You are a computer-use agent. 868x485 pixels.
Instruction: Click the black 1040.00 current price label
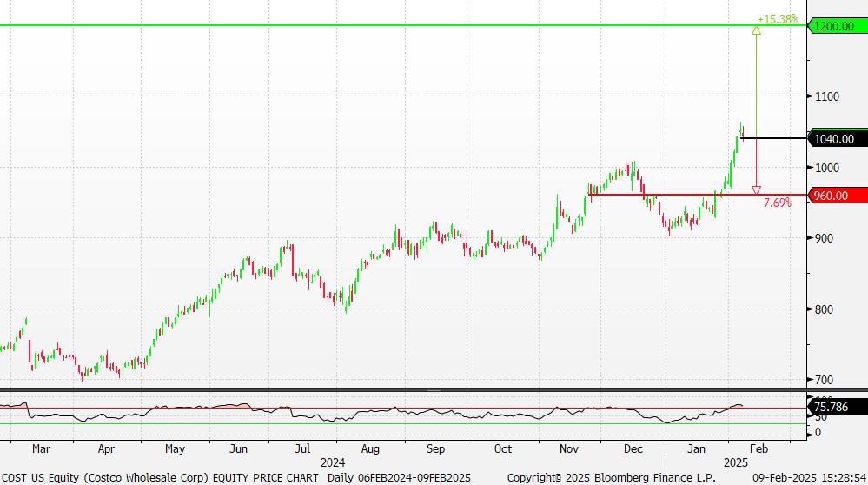tap(838, 139)
